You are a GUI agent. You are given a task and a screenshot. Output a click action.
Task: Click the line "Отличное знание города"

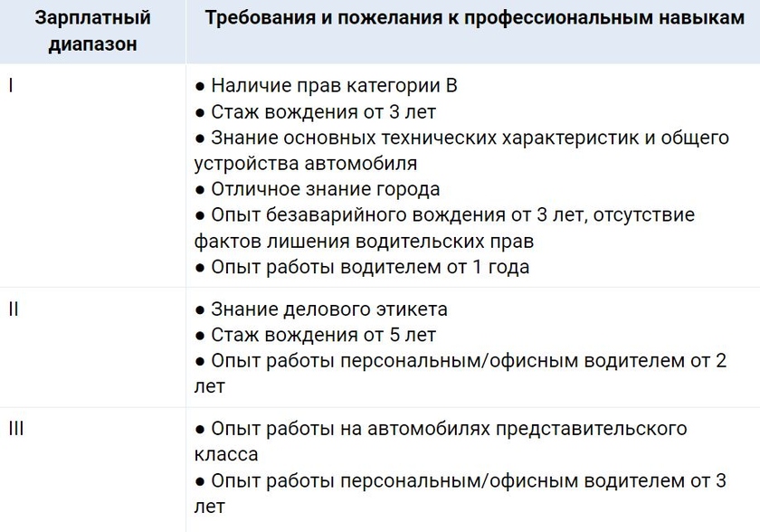pos(325,190)
